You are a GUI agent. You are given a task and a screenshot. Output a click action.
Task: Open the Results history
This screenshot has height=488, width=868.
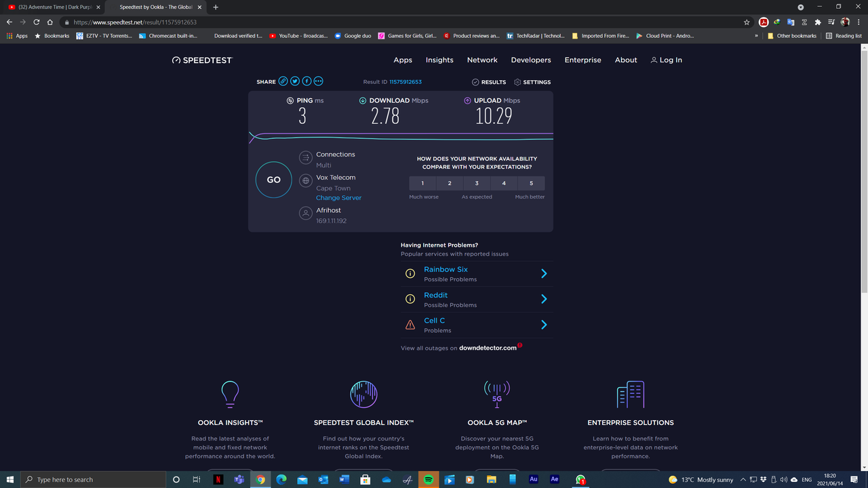click(x=489, y=82)
